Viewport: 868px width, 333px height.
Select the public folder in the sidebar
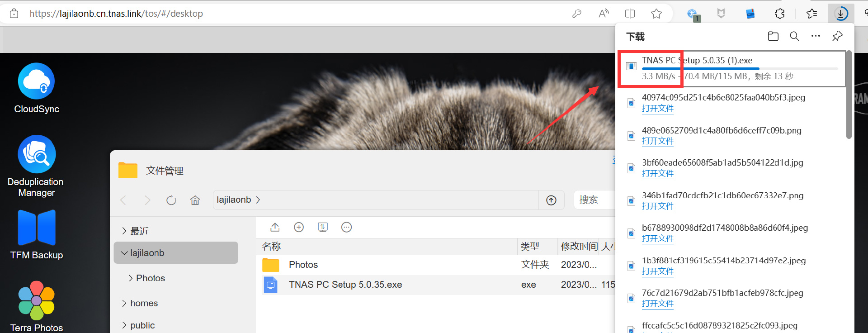(x=142, y=325)
